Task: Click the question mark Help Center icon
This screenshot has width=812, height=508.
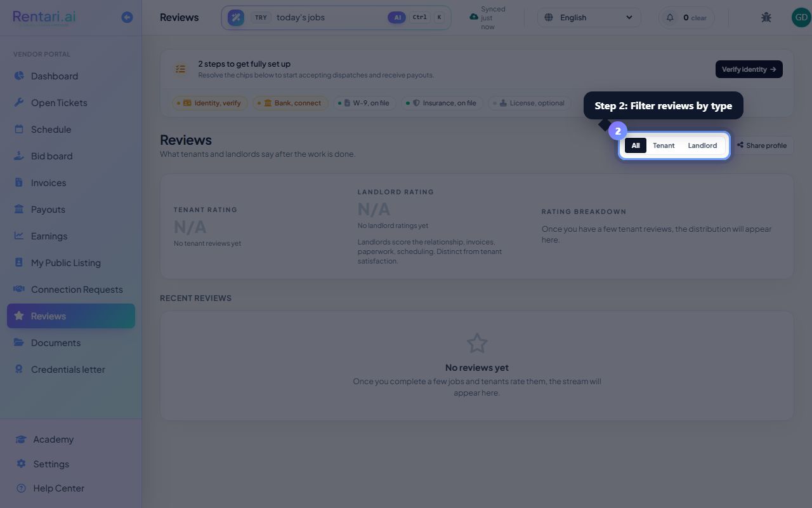Action: click(21, 488)
